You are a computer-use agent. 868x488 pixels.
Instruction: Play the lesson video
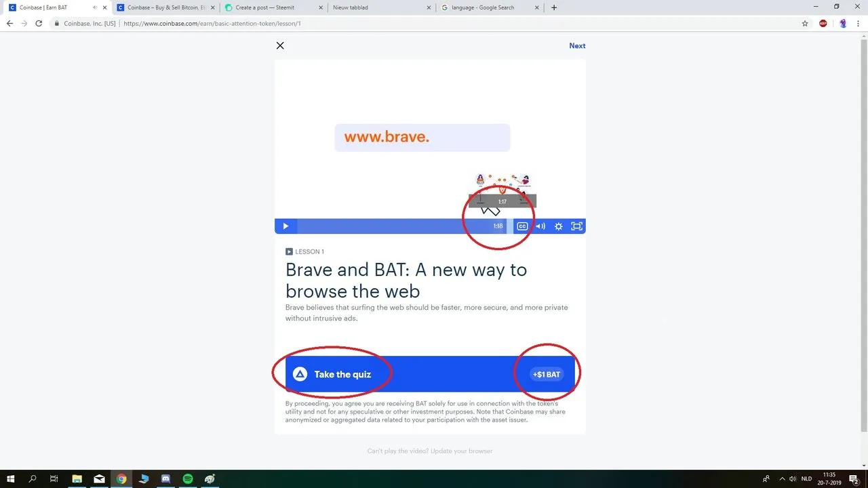coord(285,226)
